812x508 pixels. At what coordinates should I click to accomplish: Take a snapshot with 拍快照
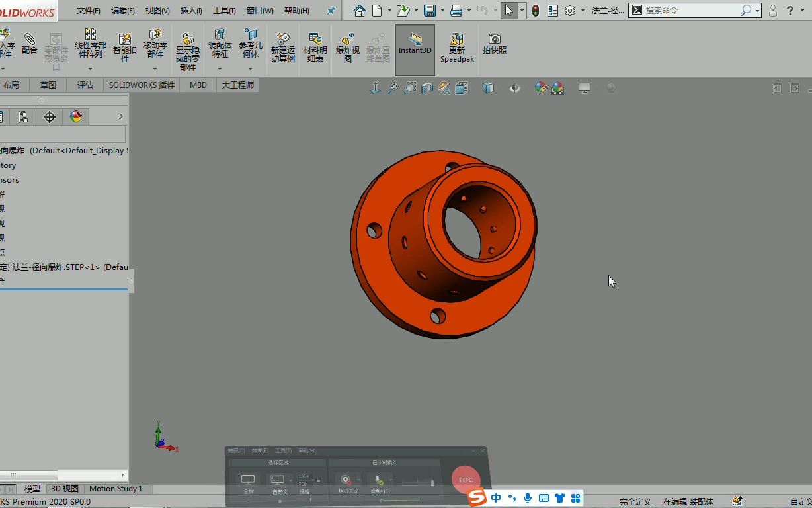click(494, 42)
